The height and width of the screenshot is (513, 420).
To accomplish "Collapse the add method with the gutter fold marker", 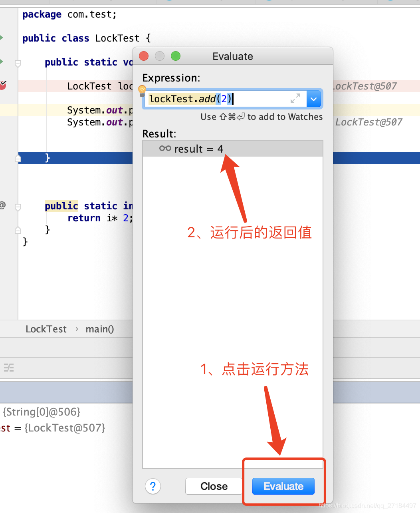I will 18,207.
